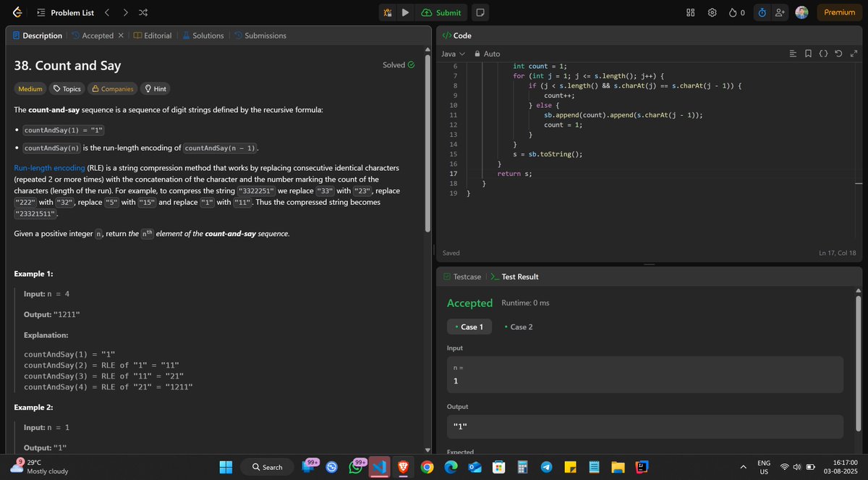This screenshot has height=480, width=868.
Task: Switch to the Description tab
Action: point(37,35)
